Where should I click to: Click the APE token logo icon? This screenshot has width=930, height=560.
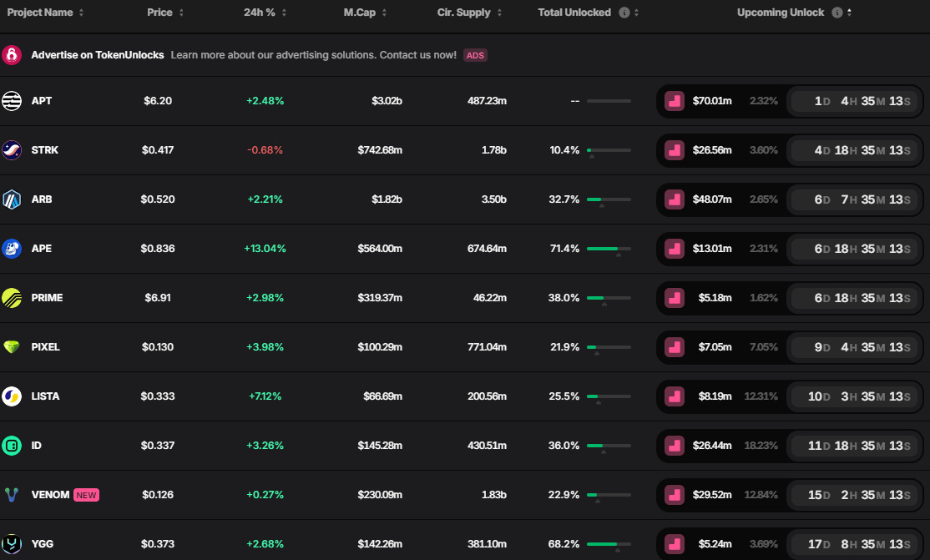pos(11,249)
